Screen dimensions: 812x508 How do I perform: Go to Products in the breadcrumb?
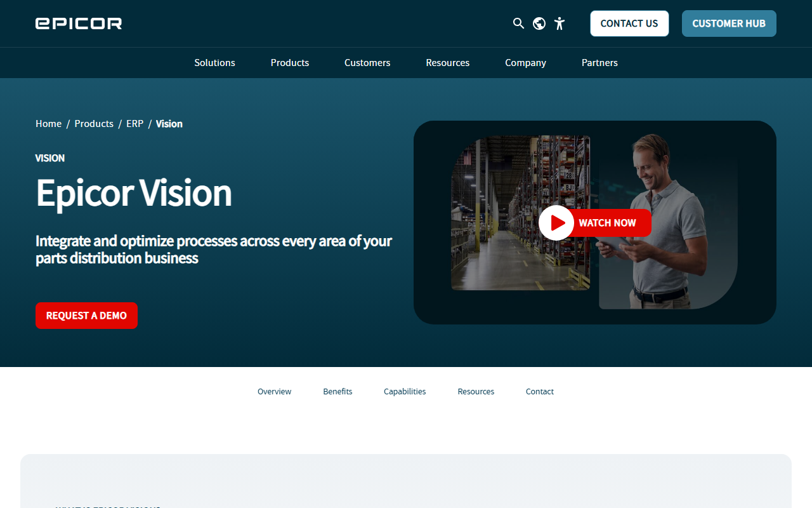point(94,124)
